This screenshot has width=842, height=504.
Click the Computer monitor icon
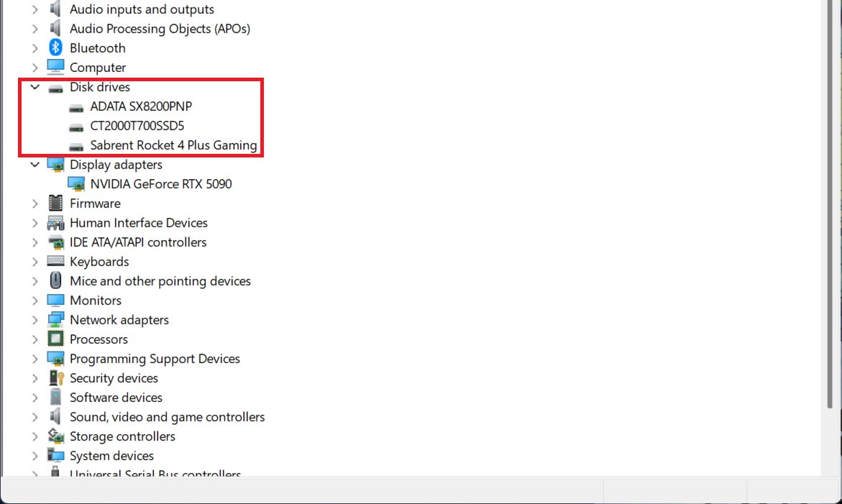coord(55,67)
